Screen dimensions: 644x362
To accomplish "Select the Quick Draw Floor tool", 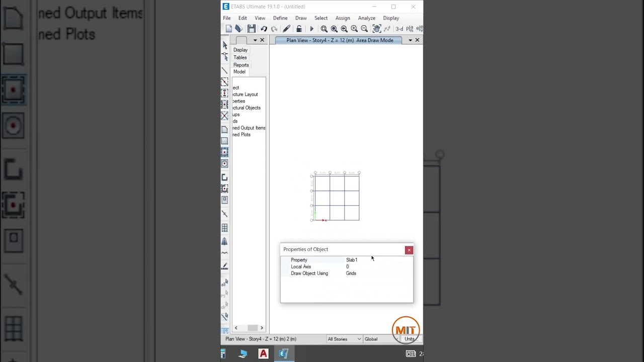I will (x=224, y=152).
